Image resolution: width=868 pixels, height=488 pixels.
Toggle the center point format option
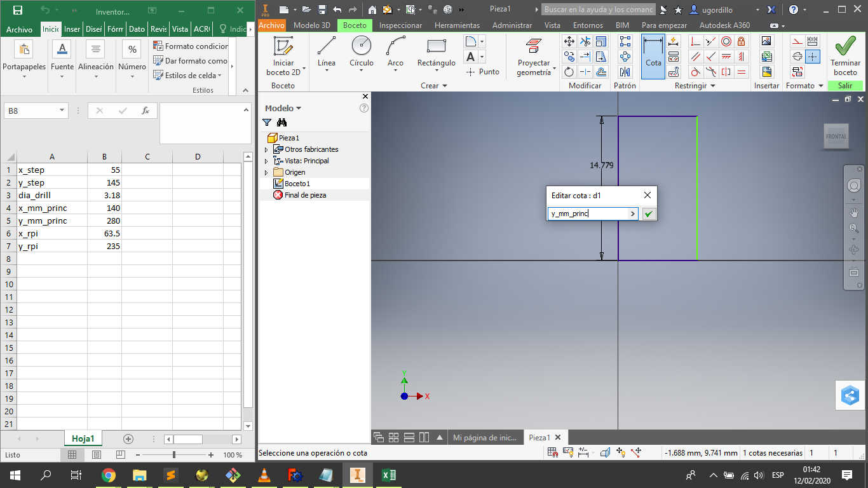click(813, 56)
